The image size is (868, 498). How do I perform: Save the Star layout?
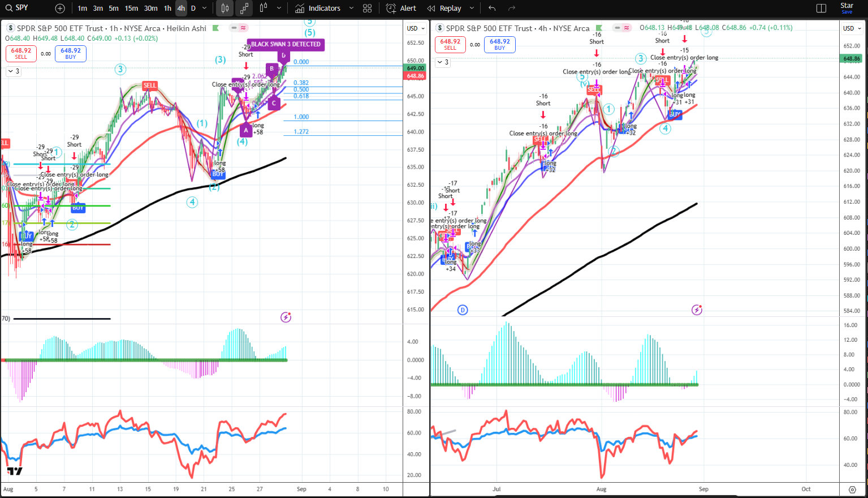847,8
